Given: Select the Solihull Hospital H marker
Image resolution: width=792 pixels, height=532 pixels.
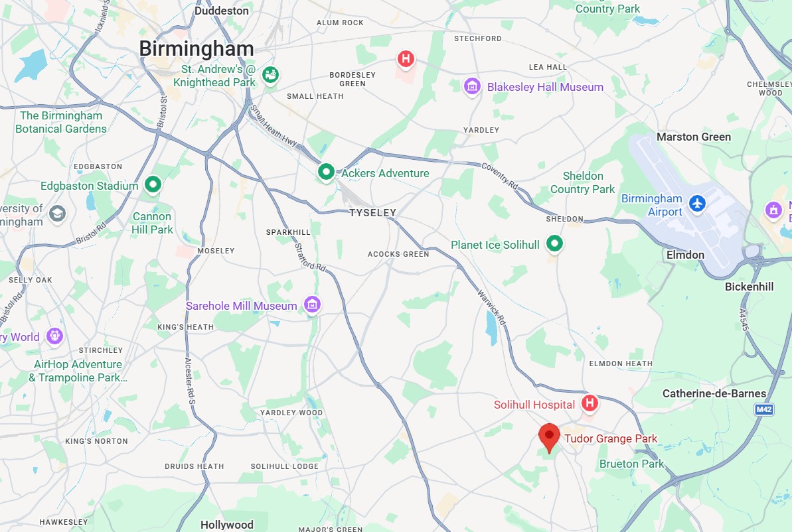Looking at the screenshot, I should pyautogui.click(x=590, y=403).
